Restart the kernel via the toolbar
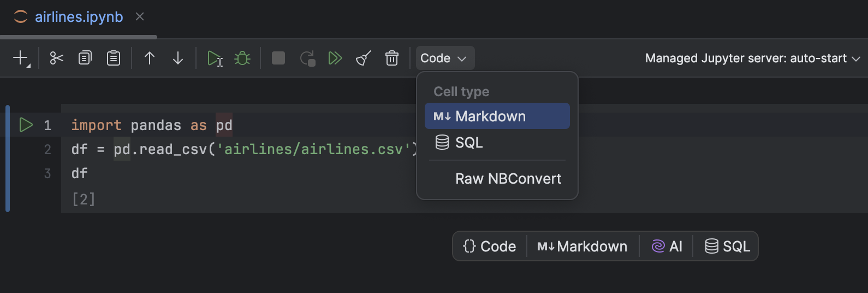868x293 pixels. (x=308, y=58)
